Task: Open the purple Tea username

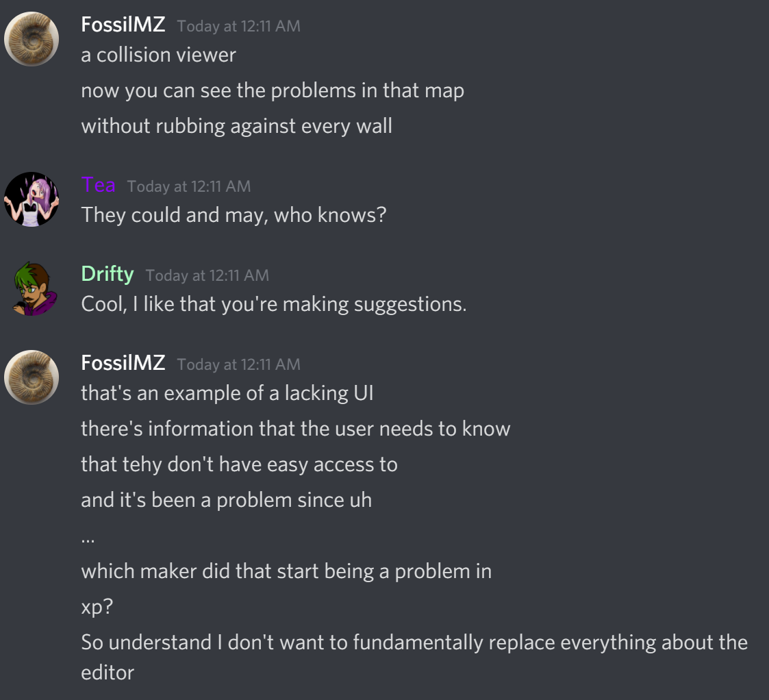Action: 98,185
